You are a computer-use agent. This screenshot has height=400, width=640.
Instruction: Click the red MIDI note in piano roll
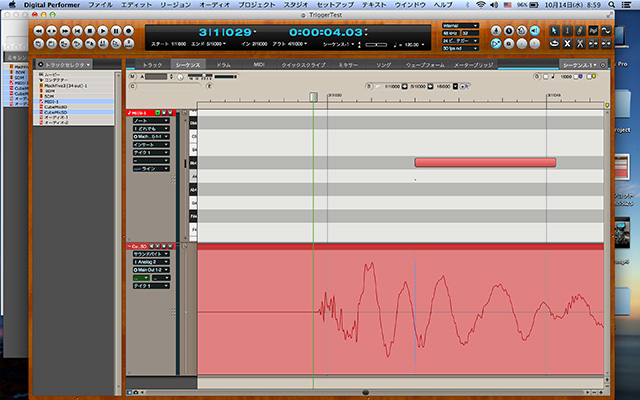click(485, 162)
